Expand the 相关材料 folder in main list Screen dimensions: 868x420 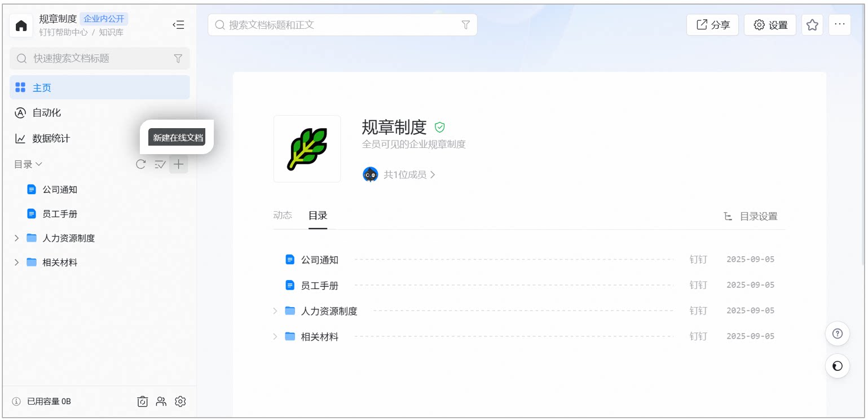pyautogui.click(x=275, y=336)
